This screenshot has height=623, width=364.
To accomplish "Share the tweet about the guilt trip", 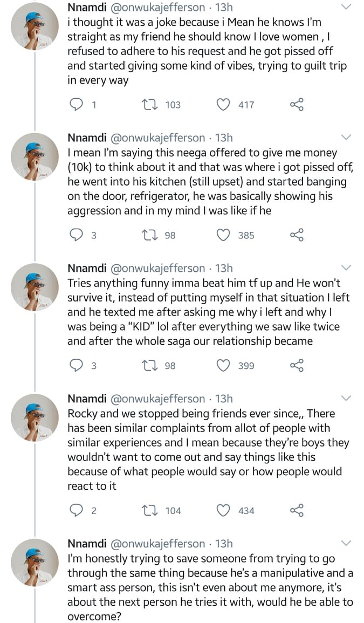I will [x=297, y=105].
